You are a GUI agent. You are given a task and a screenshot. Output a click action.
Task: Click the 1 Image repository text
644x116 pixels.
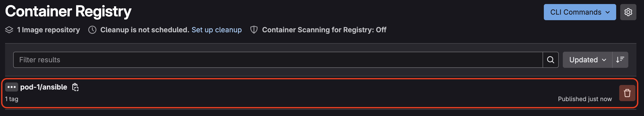click(48, 30)
